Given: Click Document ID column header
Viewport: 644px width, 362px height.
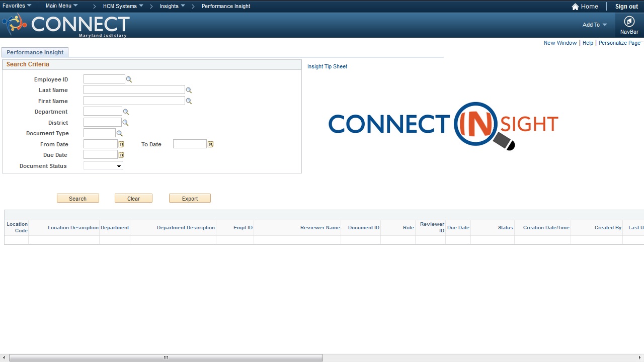Looking at the screenshot, I should click(364, 228).
